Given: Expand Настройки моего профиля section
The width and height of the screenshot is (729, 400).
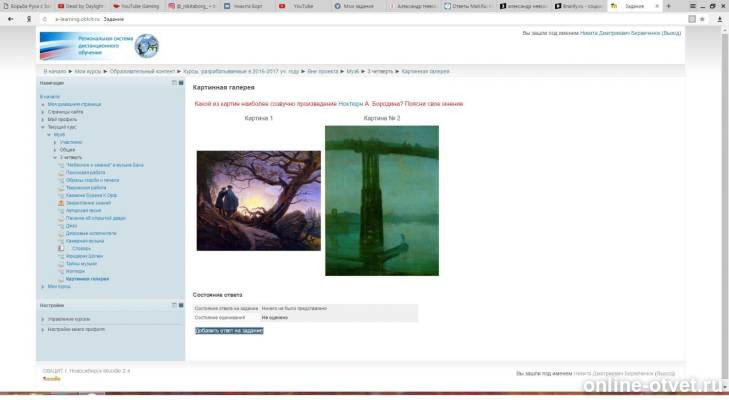Looking at the screenshot, I should tap(76, 329).
